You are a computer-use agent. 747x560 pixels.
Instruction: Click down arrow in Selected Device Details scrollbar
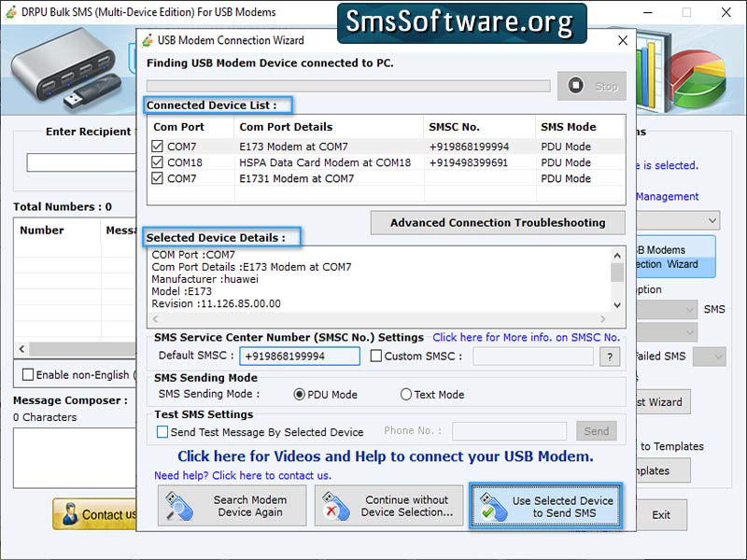pyautogui.click(x=617, y=305)
